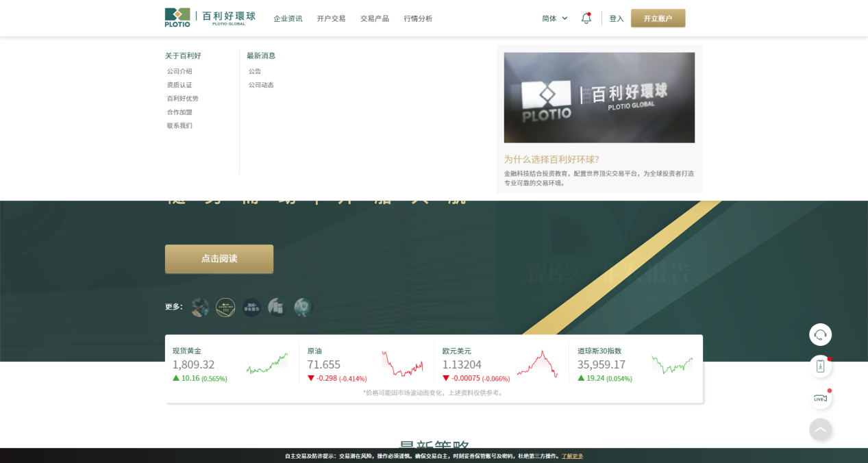Select the first circular thumbnail after 更多
Screen dimensions: 868x463
click(x=200, y=308)
